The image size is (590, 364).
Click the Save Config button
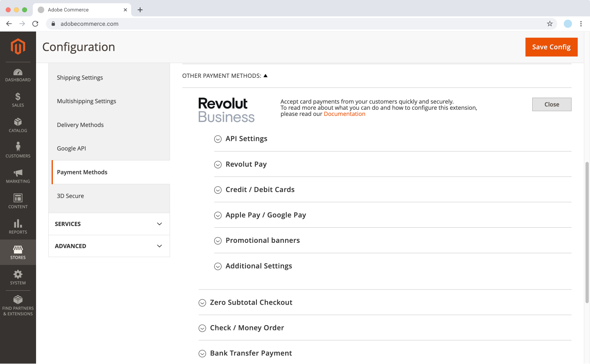551,47
